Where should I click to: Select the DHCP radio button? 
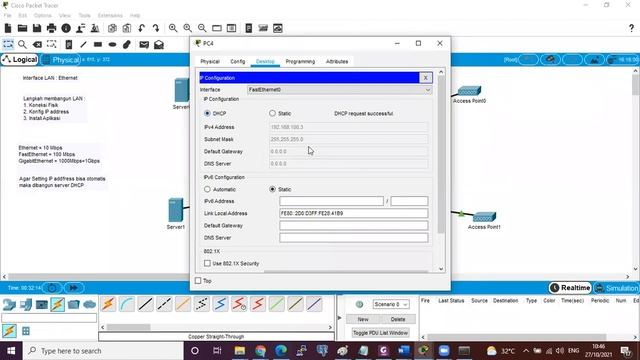pos(207,113)
